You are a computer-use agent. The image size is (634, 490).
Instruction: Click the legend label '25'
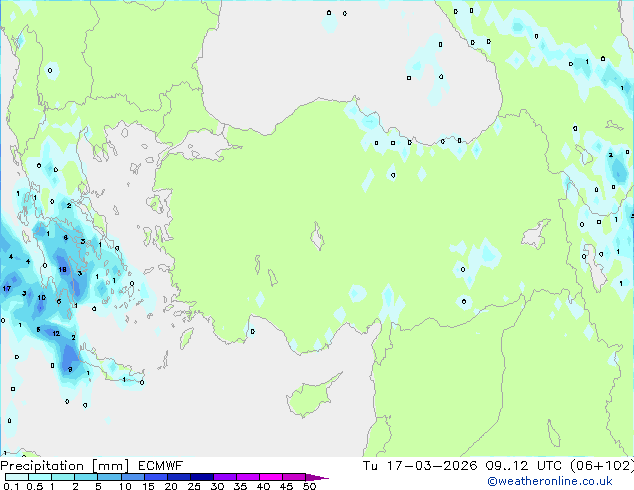point(194,486)
